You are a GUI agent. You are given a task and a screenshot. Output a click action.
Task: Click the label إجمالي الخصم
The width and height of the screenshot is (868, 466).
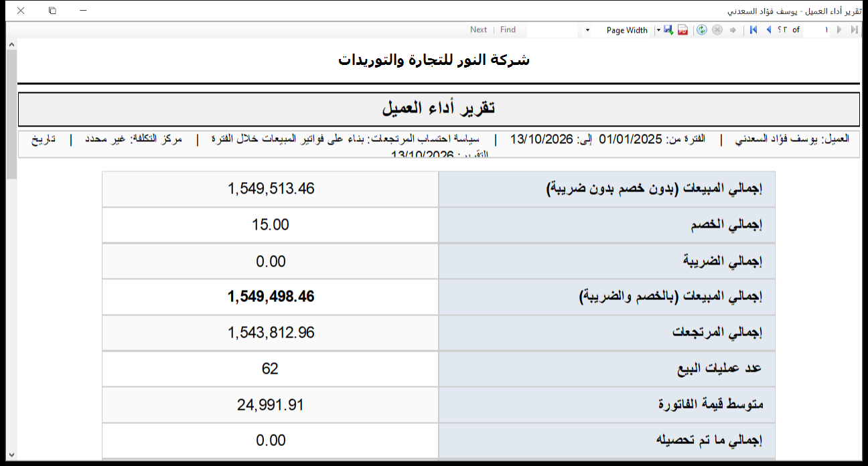(727, 226)
